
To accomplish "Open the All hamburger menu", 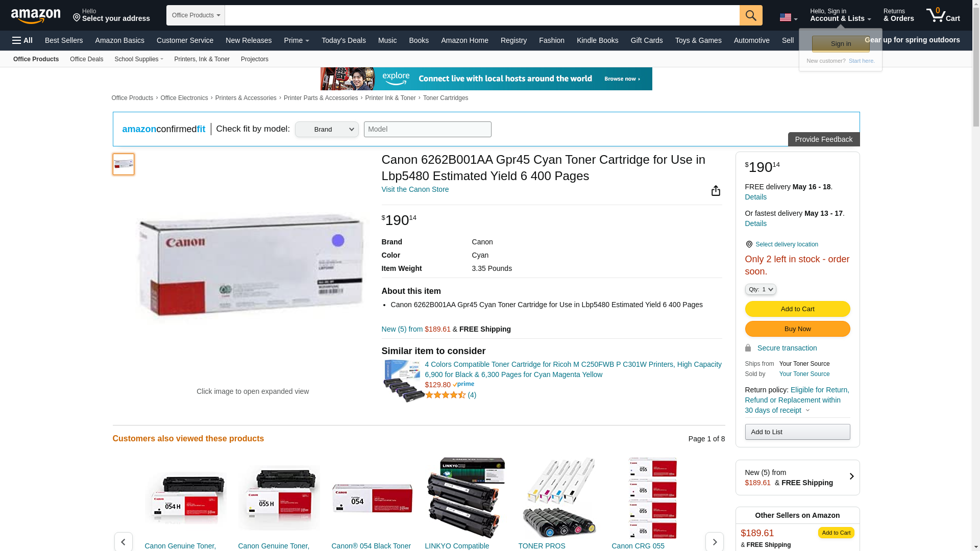I will pyautogui.click(x=22, y=40).
